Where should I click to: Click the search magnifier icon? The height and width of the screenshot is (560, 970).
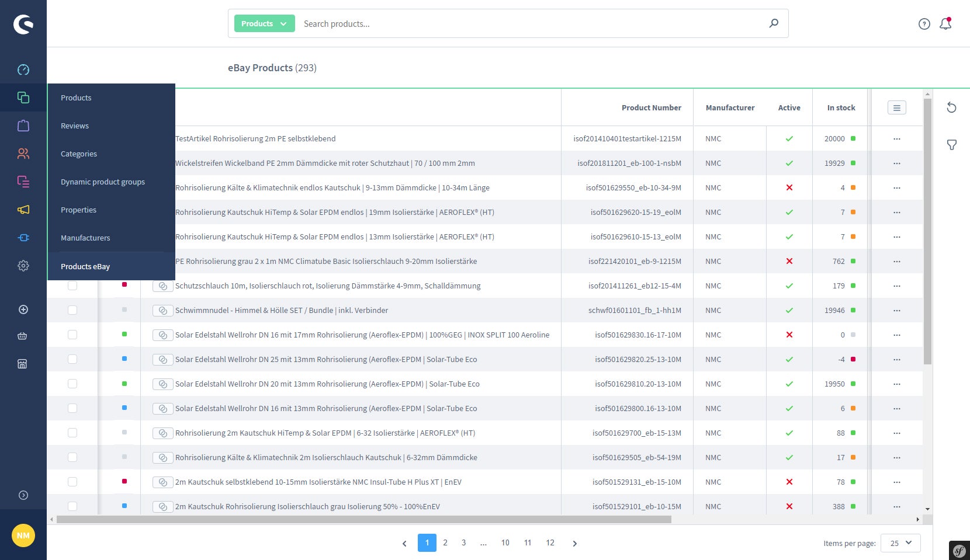click(x=774, y=23)
